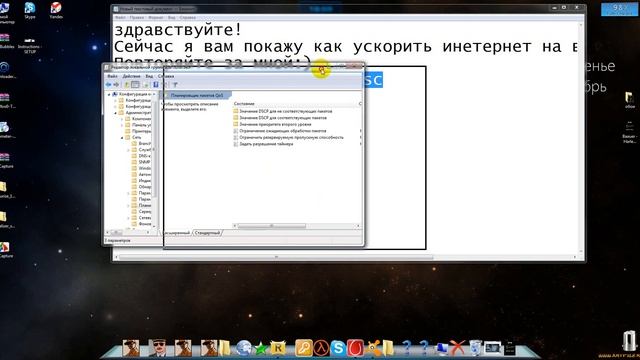Open the Skype desktop shortcut
Screen dimensions: 640x360
tap(29, 10)
